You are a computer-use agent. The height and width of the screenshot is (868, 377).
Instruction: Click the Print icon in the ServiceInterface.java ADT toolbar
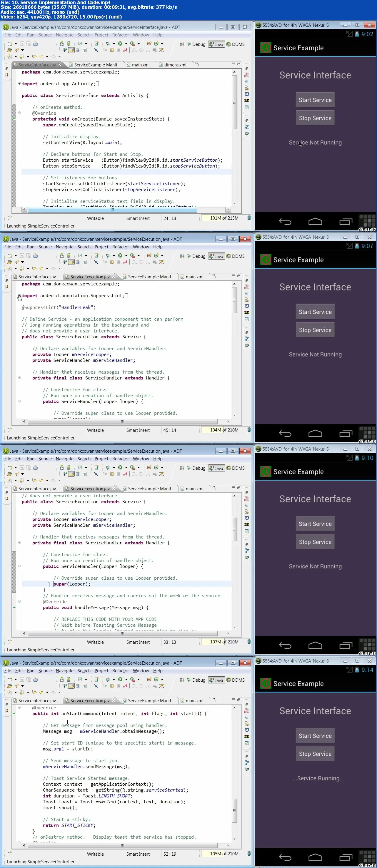[35, 44]
